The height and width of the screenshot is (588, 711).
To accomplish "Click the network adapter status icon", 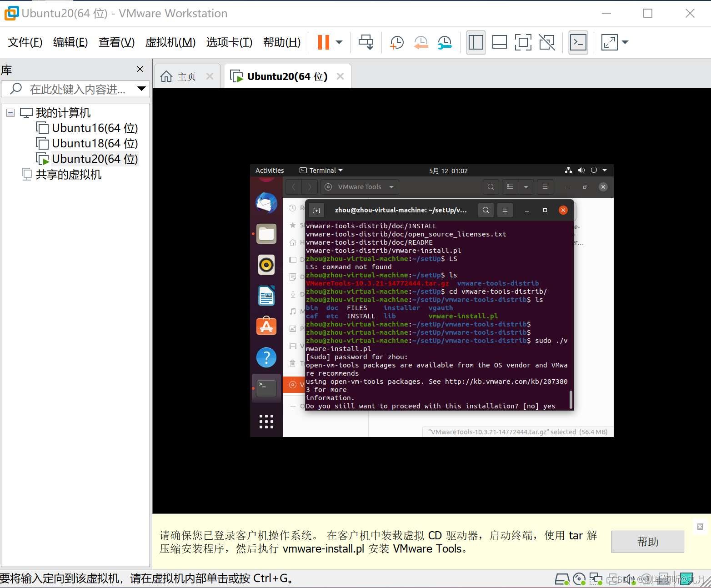I will tap(596, 579).
